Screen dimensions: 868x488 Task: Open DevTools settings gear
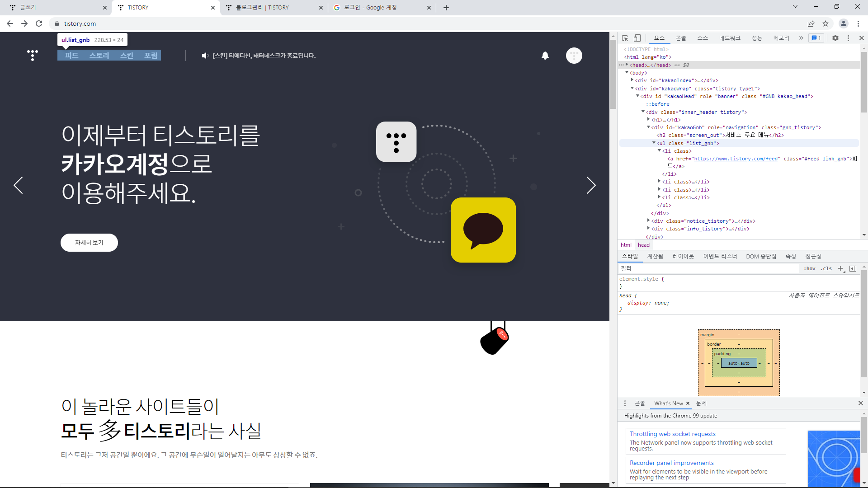[835, 38]
